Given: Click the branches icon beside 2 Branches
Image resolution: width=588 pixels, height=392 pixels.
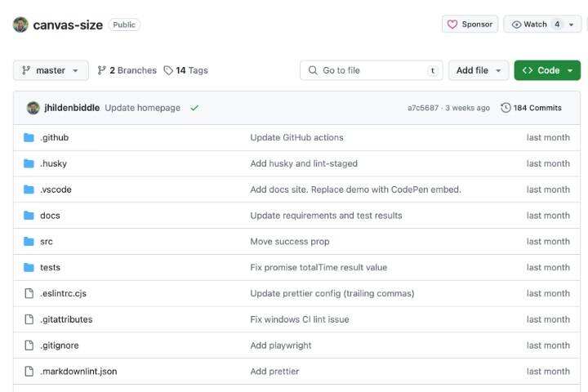Looking at the screenshot, I should pos(102,70).
